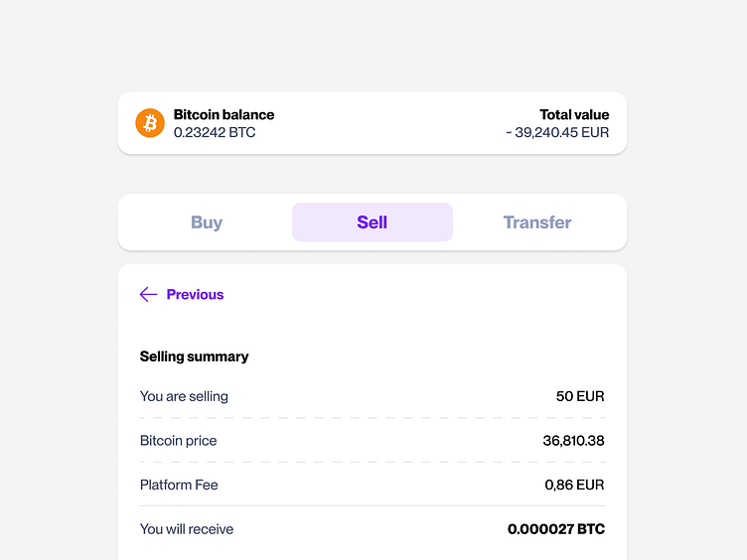The width and height of the screenshot is (747, 560).
Task: Click the 36,810.38 Bitcoin price value
Action: pos(573,441)
